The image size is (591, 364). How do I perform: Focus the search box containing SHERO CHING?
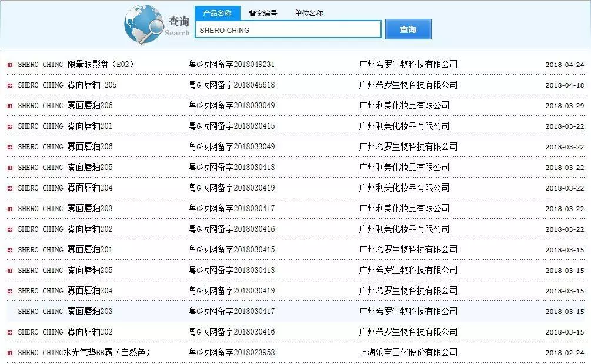pyautogui.click(x=288, y=29)
